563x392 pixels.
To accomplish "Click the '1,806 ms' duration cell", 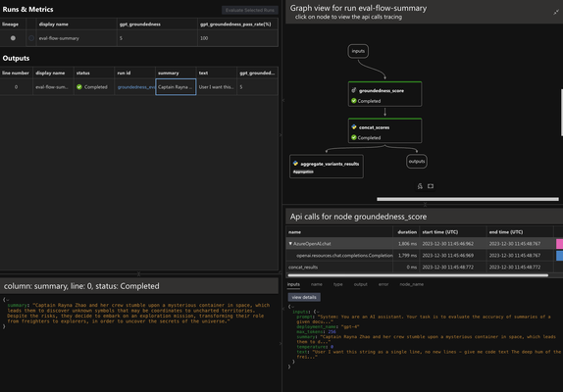I will pyautogui.click(x=407, y=244).
